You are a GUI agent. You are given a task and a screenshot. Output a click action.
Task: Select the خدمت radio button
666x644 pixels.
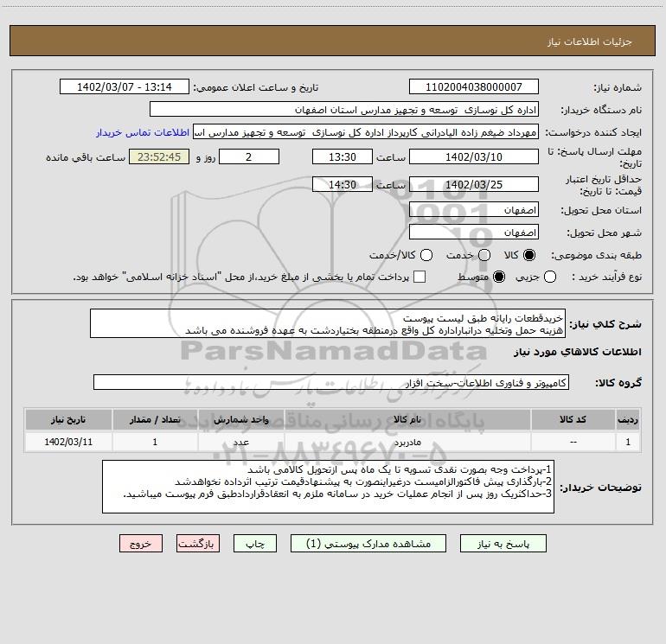[x=484, y=255]
